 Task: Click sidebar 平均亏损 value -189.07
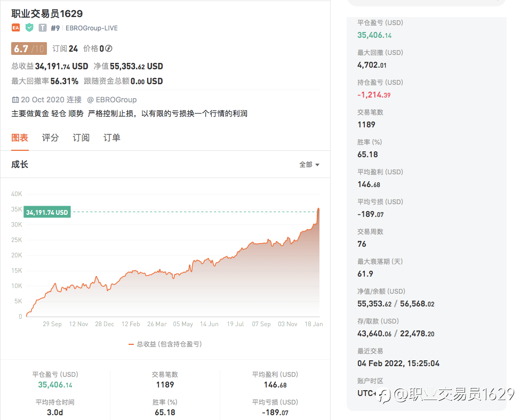click(x=371, y=214)
